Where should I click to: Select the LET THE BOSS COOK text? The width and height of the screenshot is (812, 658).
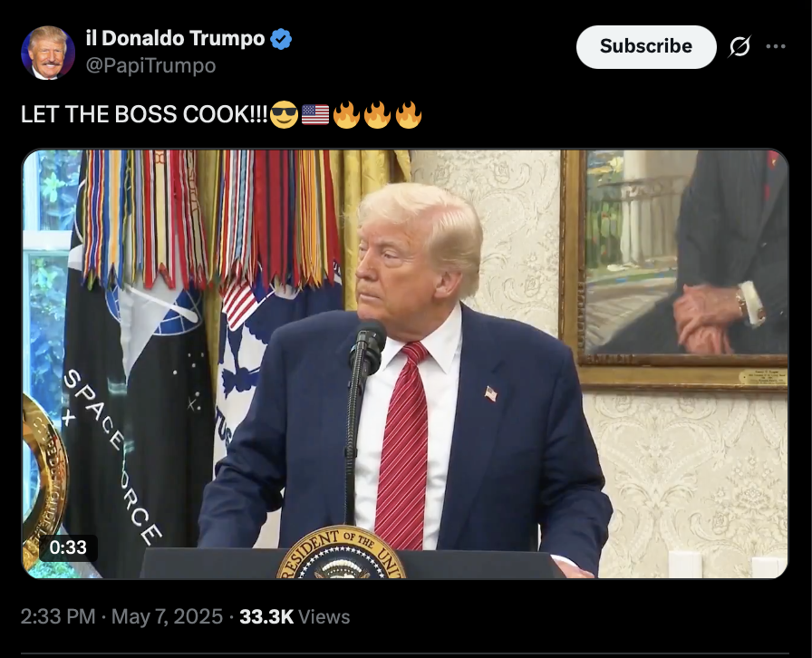tap(144, 114)
